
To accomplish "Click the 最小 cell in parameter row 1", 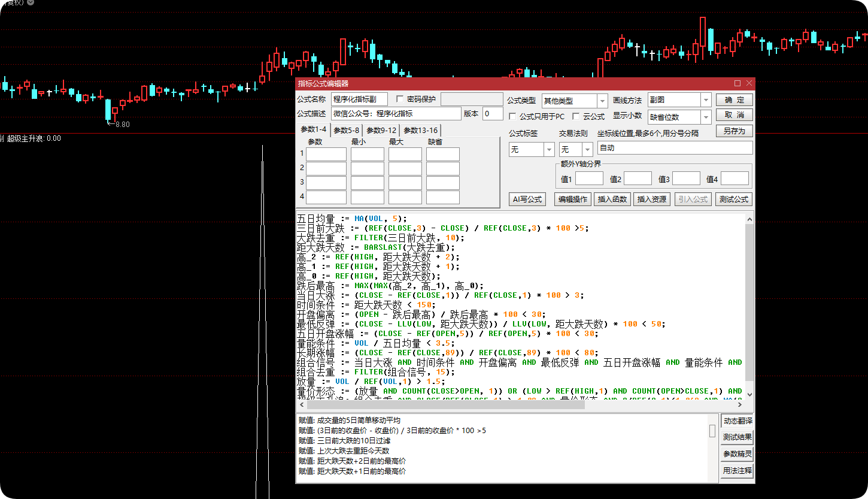I will 368,154.
